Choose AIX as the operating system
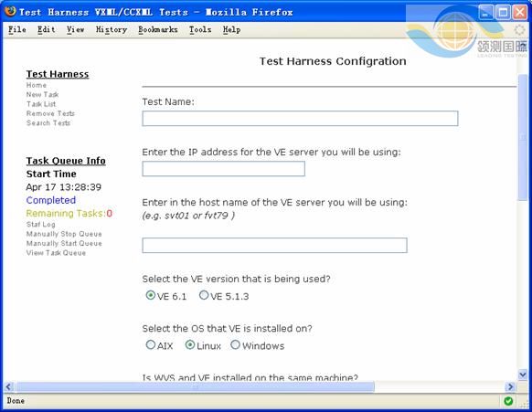 [150, 345]
